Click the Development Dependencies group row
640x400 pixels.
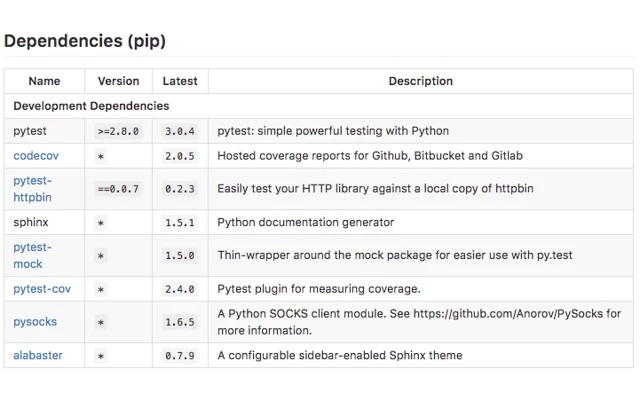pyautogui.click(x=91, y=106)
